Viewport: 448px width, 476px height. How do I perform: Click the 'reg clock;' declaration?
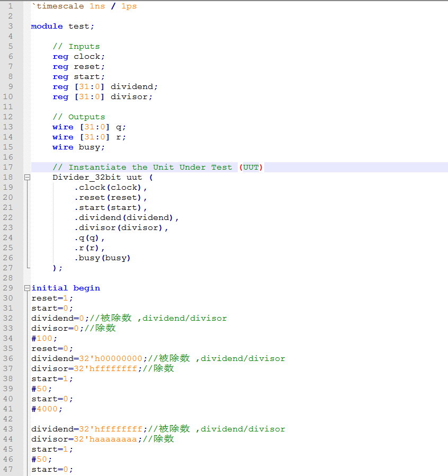coord(78,56)
